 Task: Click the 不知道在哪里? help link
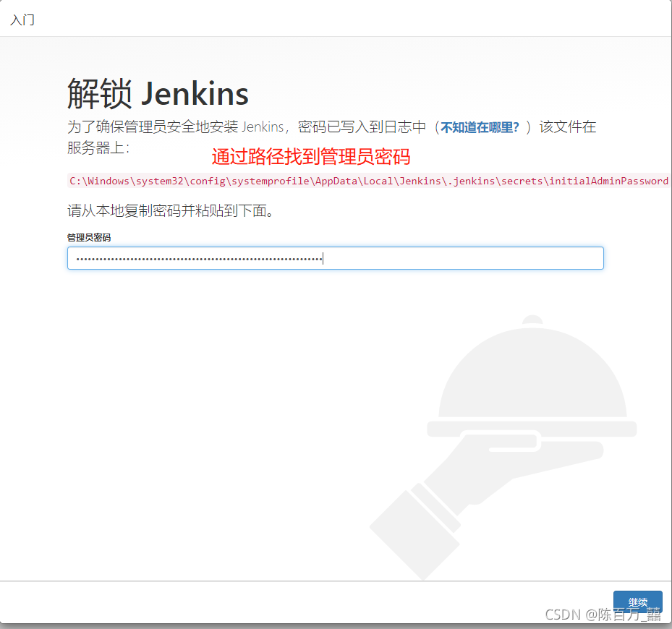480,127
